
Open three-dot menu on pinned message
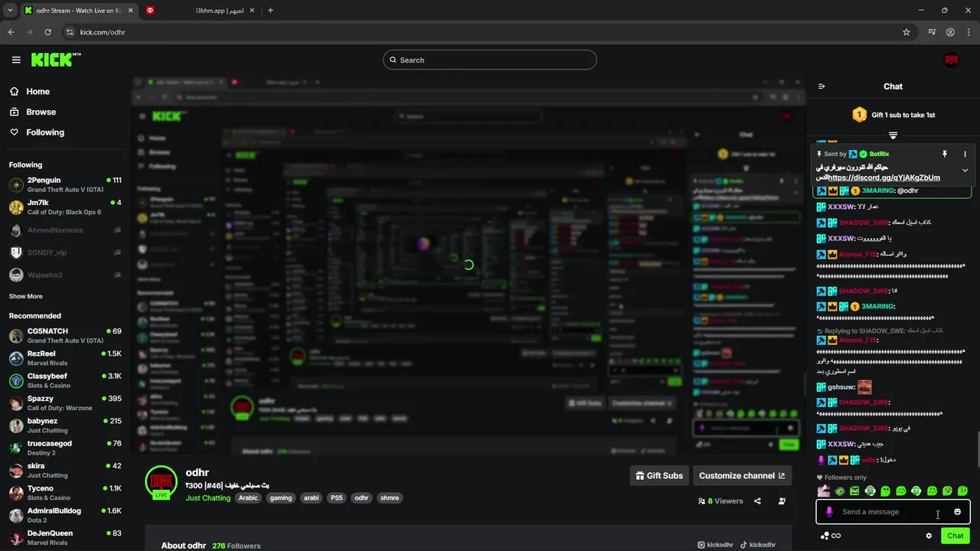pyautogui.click(x=965, y=154)
